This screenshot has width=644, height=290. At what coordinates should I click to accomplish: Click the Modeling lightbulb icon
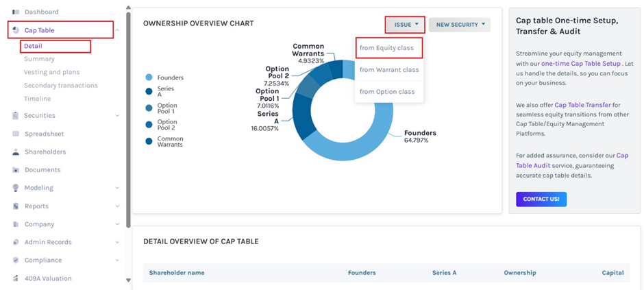click(x=16, y=188)
